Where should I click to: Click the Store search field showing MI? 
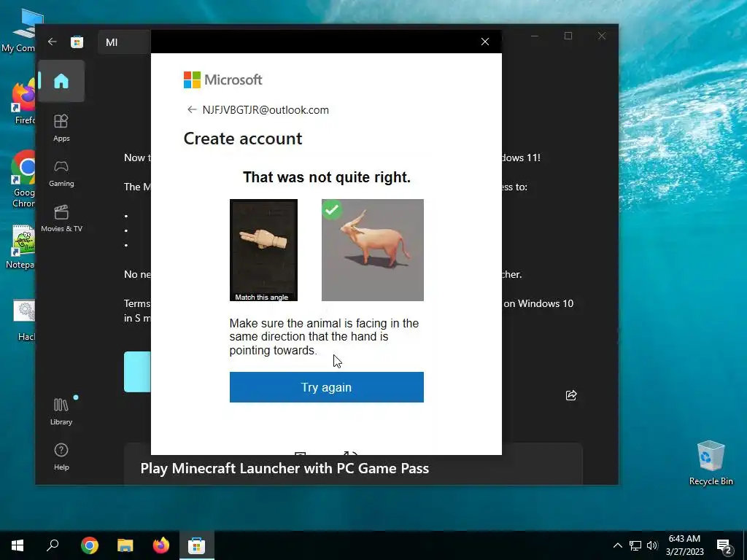tap(124, 42)
